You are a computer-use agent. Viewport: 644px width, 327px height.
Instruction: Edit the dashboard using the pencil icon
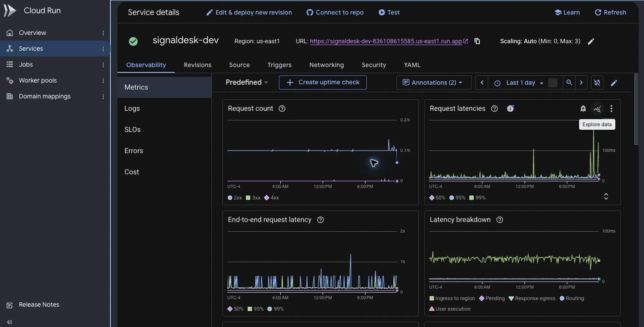click(614, 83)
